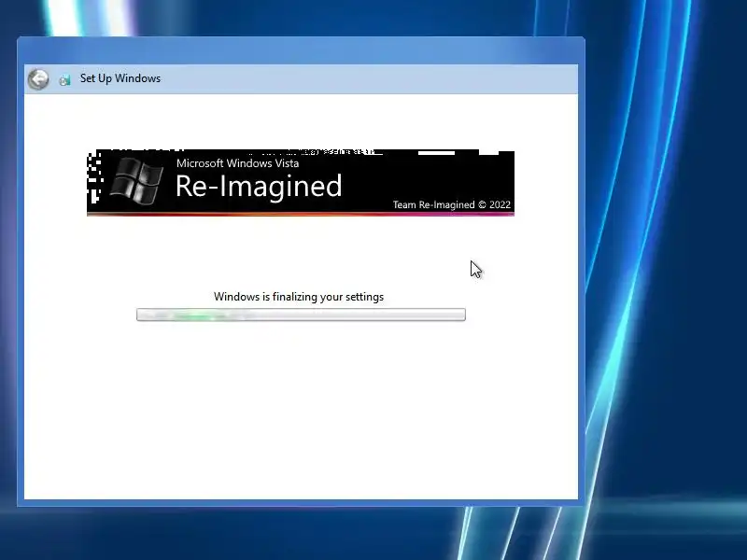Click 'Team Re-Imagined © 2022' text
747x560 pixels.
coord(452,204)
